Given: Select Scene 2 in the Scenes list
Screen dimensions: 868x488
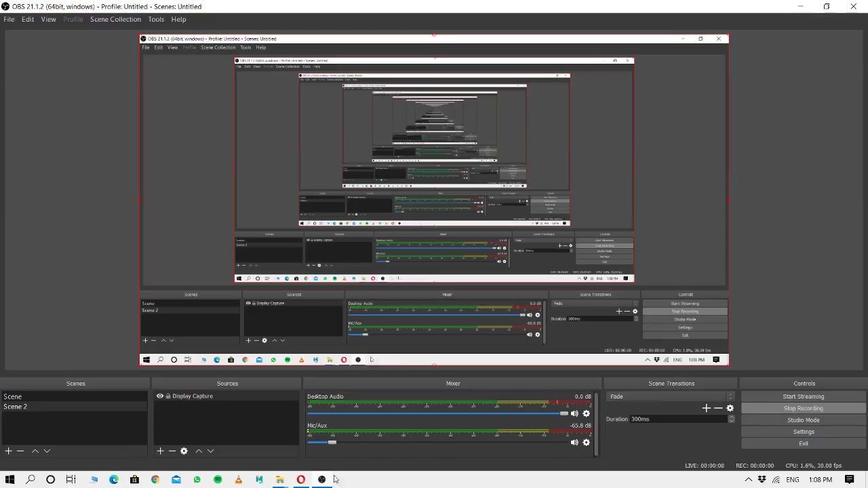Looking at the screenshot, I should [16, 407].
